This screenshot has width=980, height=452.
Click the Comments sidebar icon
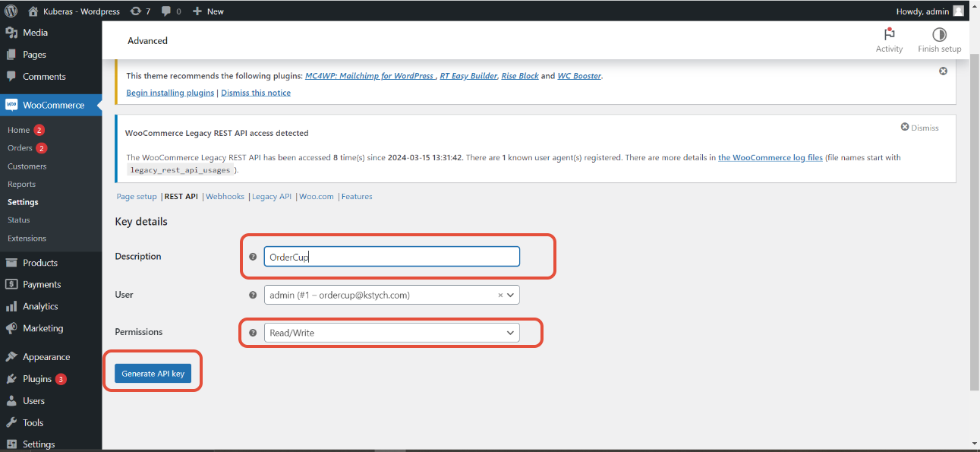11,77
